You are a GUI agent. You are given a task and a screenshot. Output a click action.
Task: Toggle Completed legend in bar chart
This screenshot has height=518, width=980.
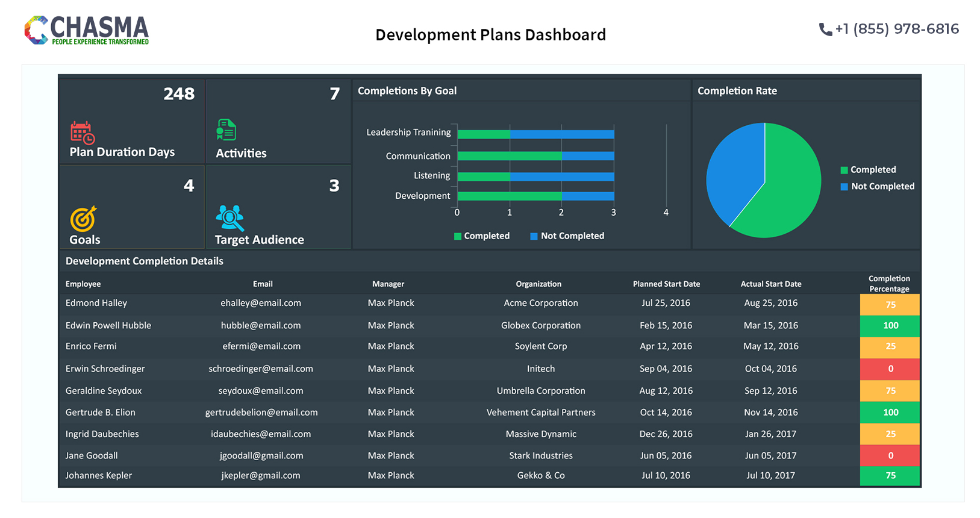(482, 236)
